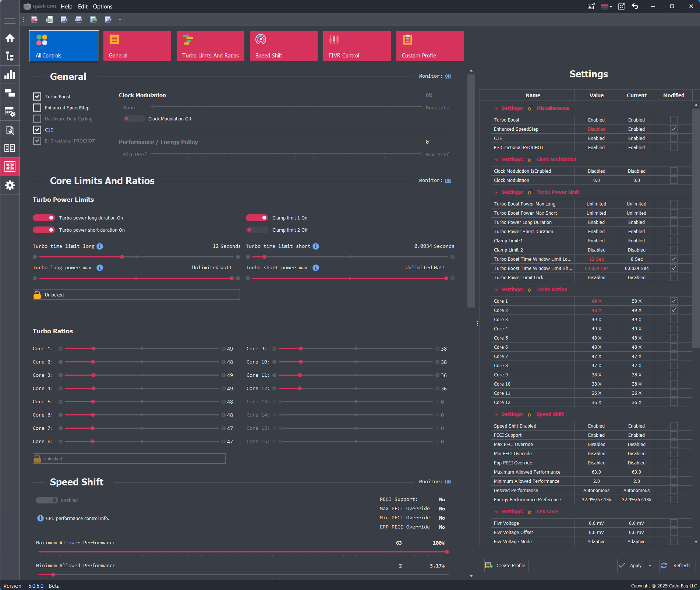Viewport: 700px width, 590px height.
Task: Click the undo arrow in title bar
Action: [x=635, y=6]
